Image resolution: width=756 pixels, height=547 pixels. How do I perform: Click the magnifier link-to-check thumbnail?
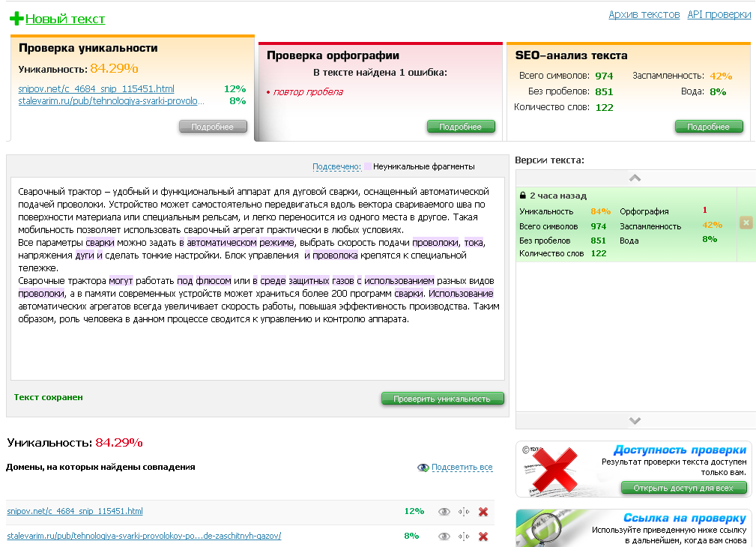pyautogui.click(x=552, y=529)
